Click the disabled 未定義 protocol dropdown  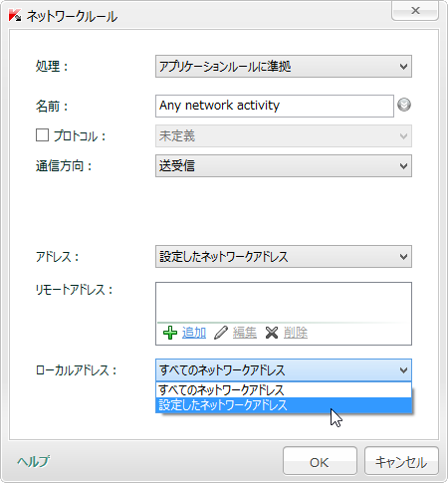(284, 135)
